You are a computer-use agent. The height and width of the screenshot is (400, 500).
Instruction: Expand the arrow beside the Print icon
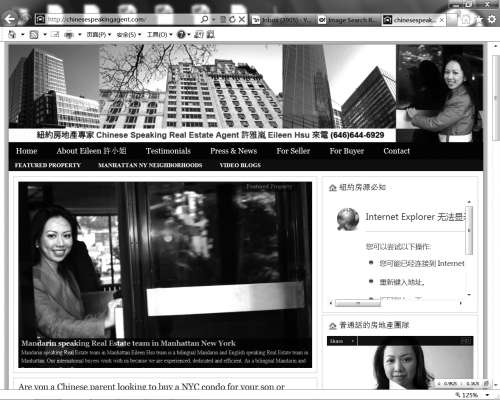80,34
